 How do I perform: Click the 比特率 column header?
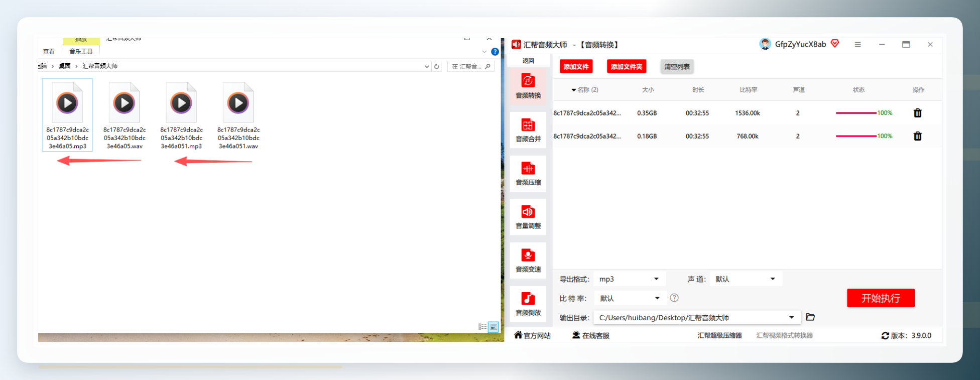click(748, 90)
